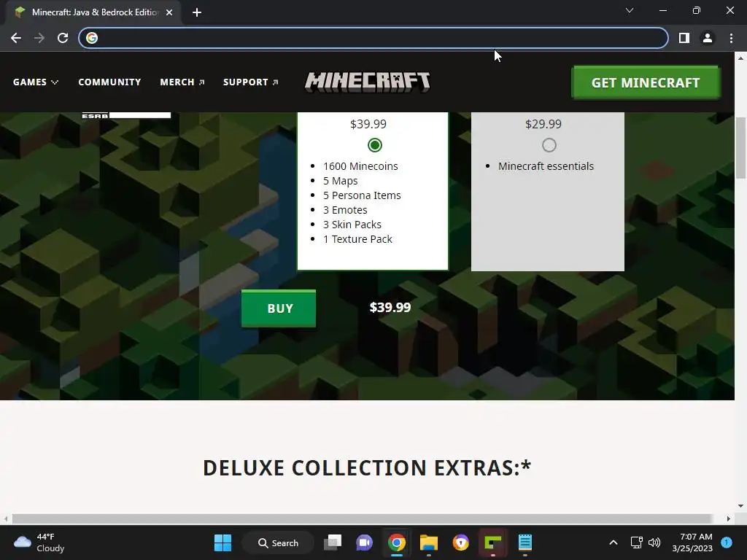Click the scroll right arrow

coord(729,518)
